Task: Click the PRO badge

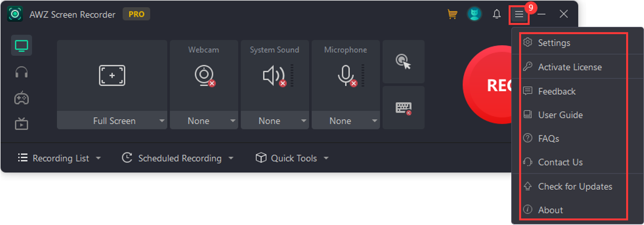Action: coord(136,14)
